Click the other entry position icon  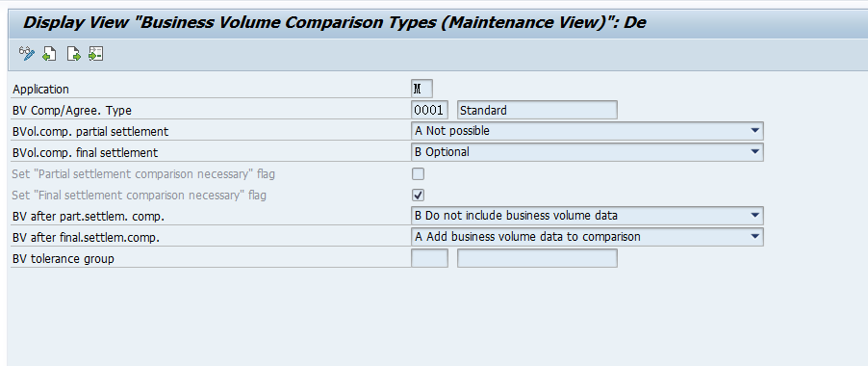(x=96, y=54)
